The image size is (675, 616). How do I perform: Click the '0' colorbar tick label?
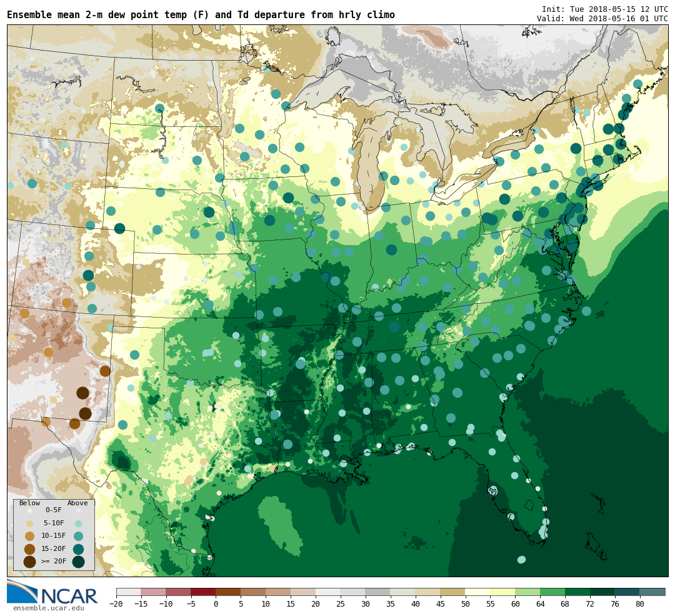[216, 604]
